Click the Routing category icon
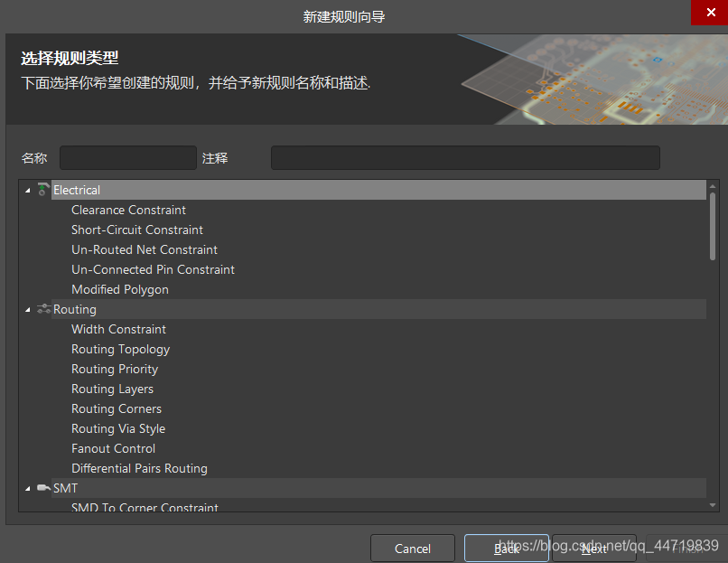 pyautogui.click(x=43, y=309)
